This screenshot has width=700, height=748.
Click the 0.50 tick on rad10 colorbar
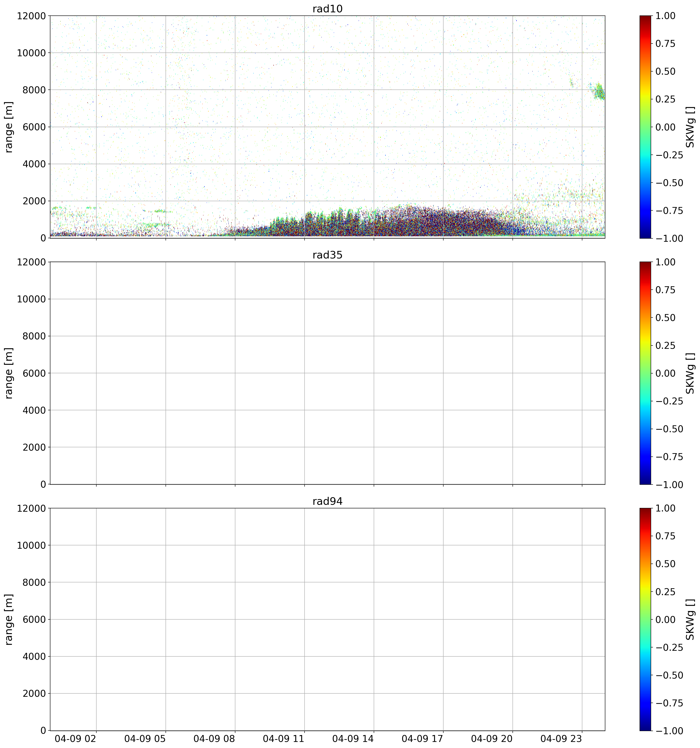[665, 72]
